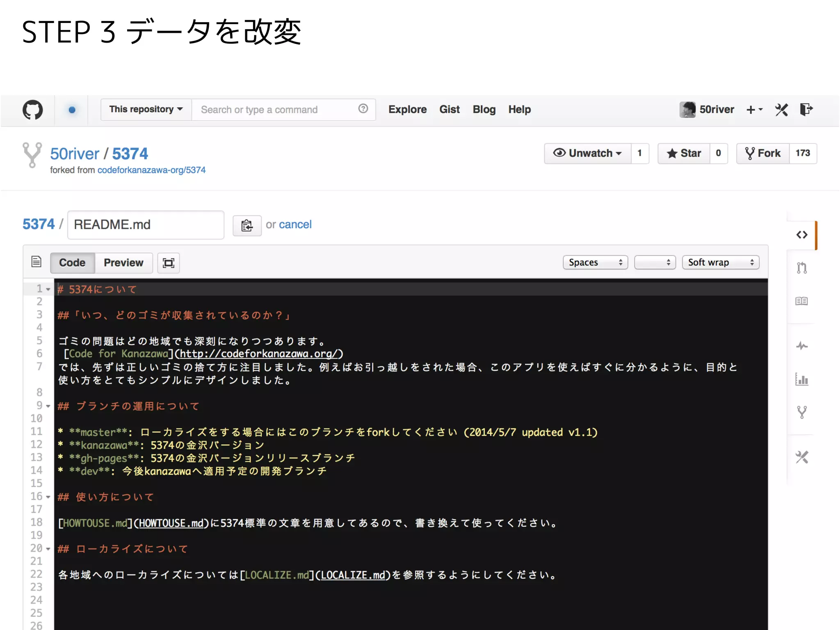The height and width of the screenshot is (630, 840).
Task: Click 50river username in header
Action: (717, 110)
